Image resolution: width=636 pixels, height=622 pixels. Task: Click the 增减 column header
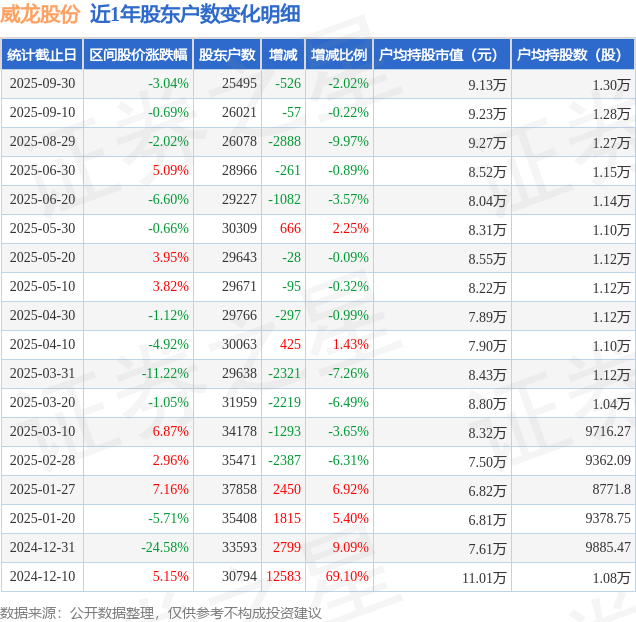coord(283,55)
